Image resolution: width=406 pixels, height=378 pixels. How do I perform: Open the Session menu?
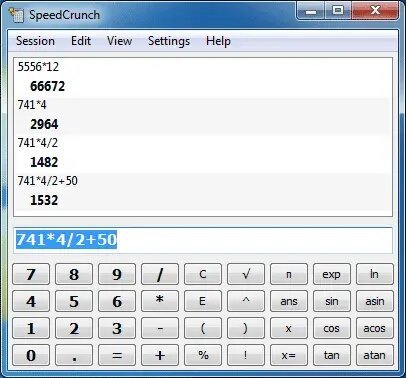coord(35,41)
